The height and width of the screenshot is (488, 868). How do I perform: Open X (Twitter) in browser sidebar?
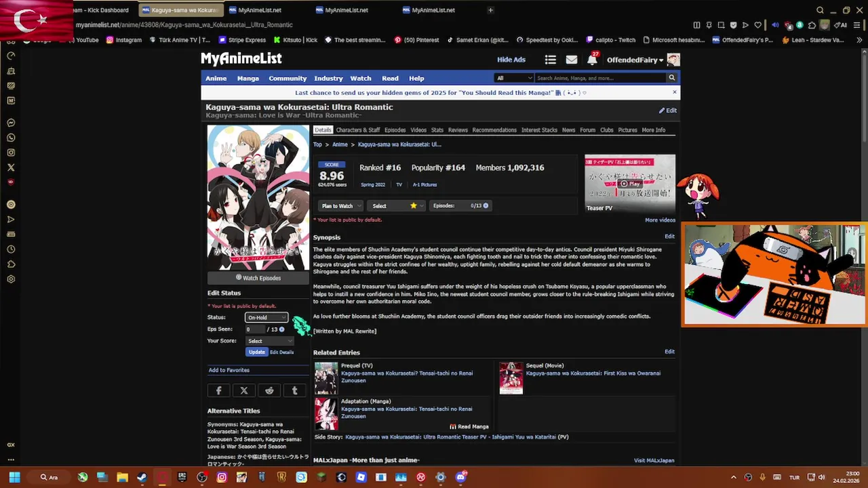coord(11,167)
